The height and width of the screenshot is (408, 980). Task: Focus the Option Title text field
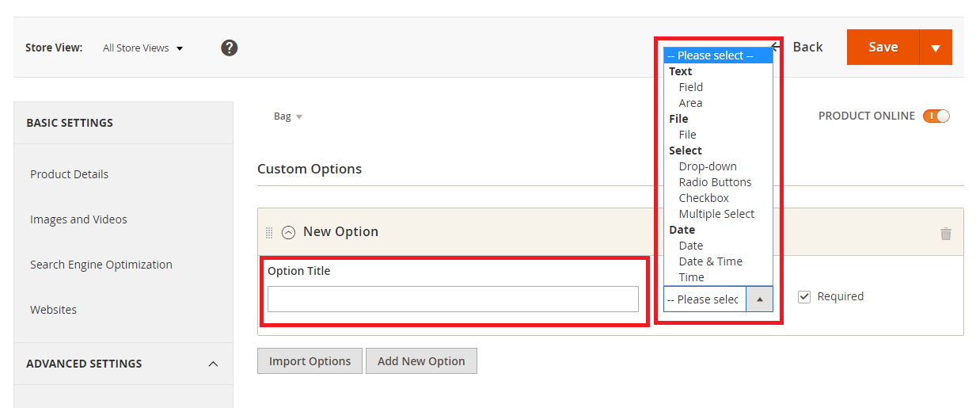[453, 299]
